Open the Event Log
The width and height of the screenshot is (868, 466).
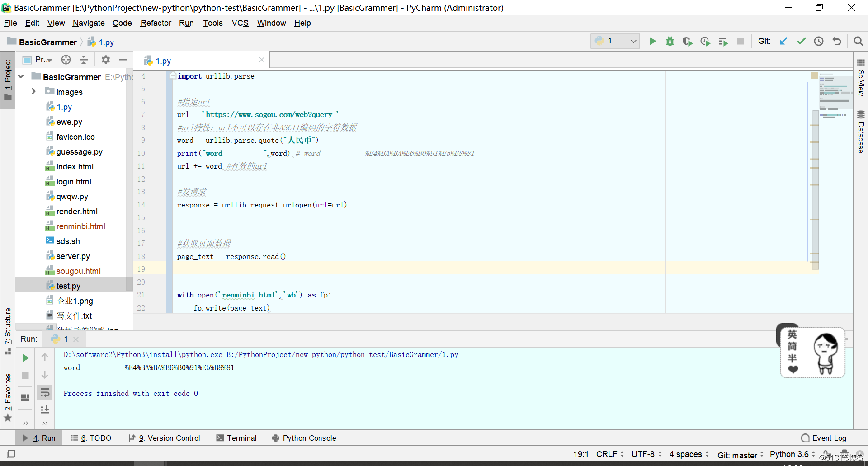(824, 438)
